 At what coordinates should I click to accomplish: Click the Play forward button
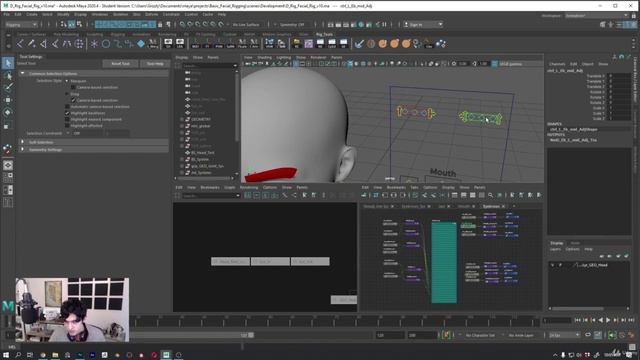(x=608, y=320)
